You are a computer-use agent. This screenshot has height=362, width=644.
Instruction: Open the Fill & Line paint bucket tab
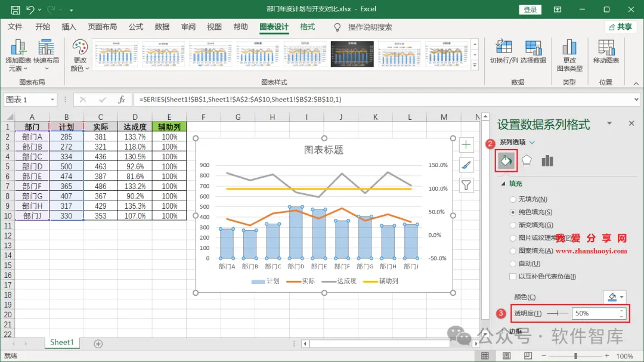(x=506, y=160)
